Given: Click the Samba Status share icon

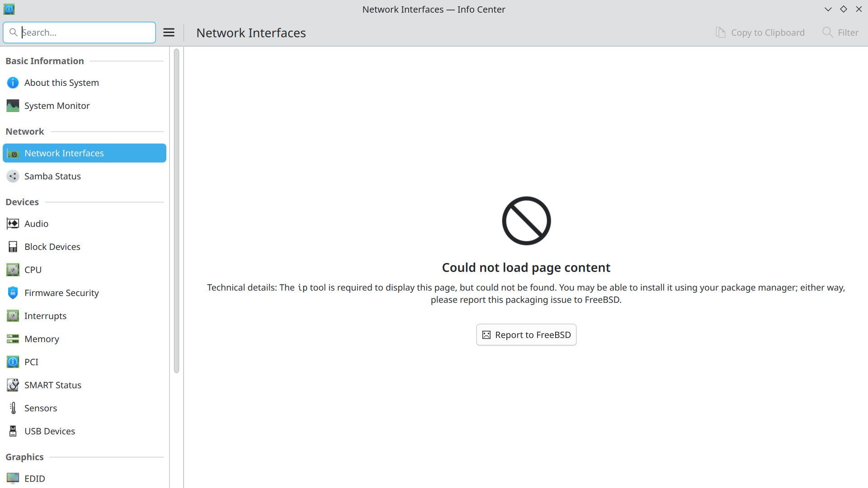Looking at the screenshot, I should [x=13, y=176].
